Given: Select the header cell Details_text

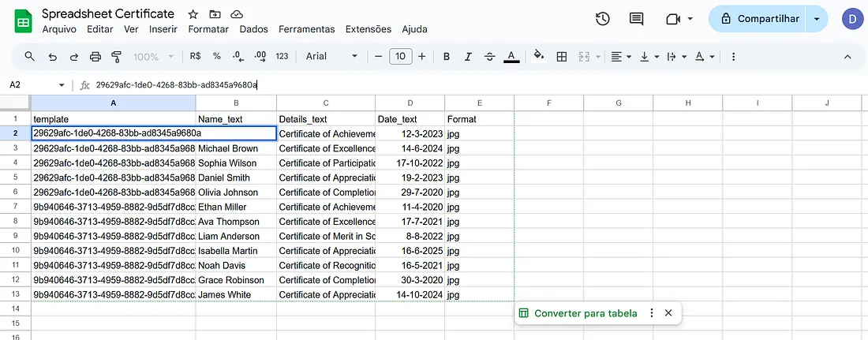Looking at the screenshot, I should [x=326, y=119].
